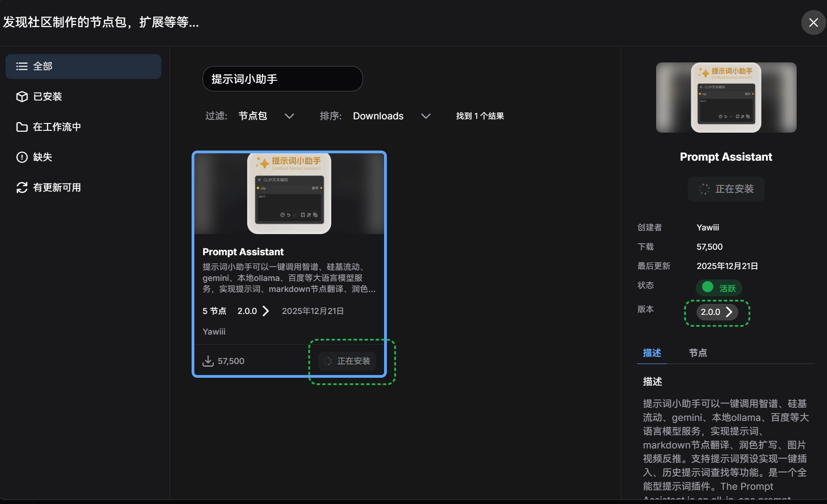The height and width of the screenshot is (504, 827).
Task: Click the green 活跃 status dot
Action: click(x=708, y=288)
